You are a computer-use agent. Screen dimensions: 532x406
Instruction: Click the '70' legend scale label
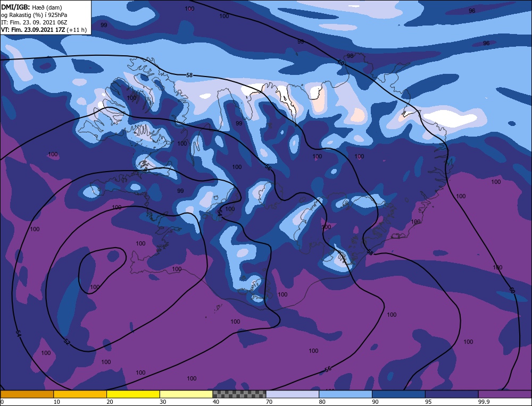point(269,402)
